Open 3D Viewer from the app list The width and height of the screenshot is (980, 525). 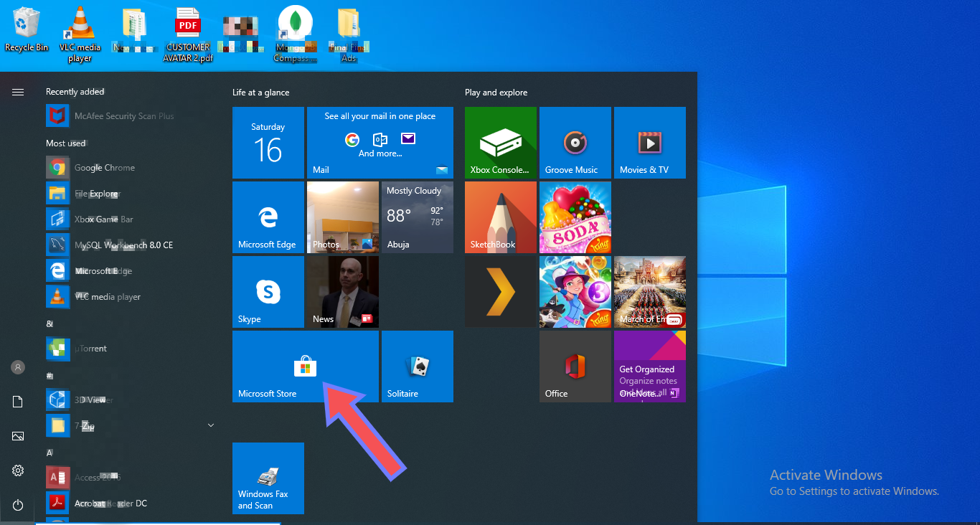(x=132, y=400)
